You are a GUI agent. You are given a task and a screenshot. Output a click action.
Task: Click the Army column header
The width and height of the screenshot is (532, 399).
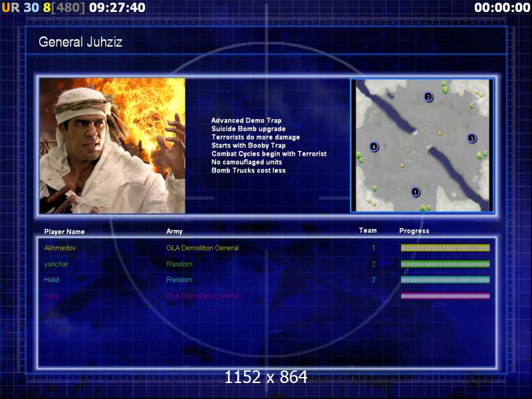[174, 231]
